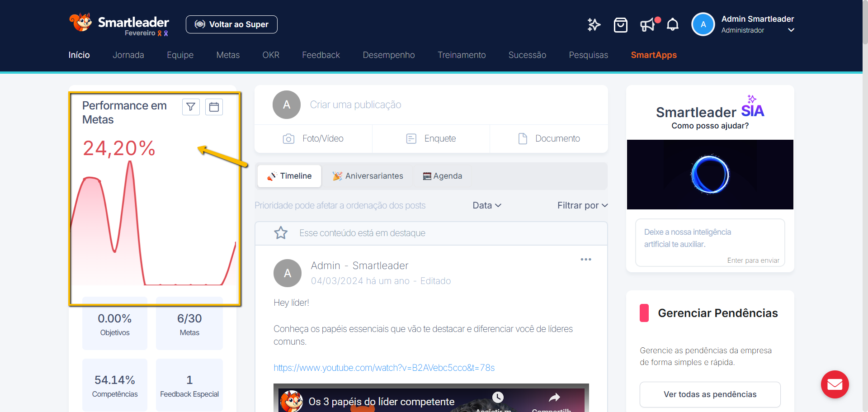Open the Equipe menu
The height and width of the screenshot is (412, 868).
click(x=180, y=55)
